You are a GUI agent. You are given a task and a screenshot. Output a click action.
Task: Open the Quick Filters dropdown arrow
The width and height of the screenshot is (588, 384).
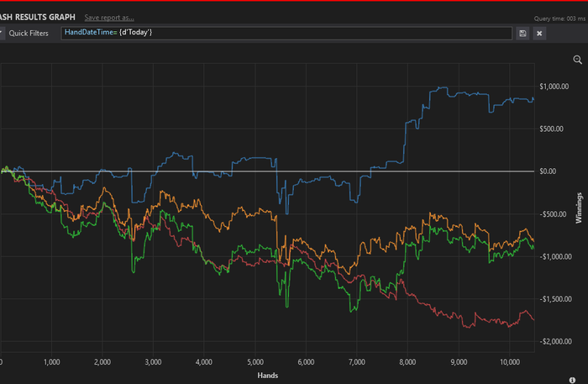pyautogui.click(x=2, y=33)
